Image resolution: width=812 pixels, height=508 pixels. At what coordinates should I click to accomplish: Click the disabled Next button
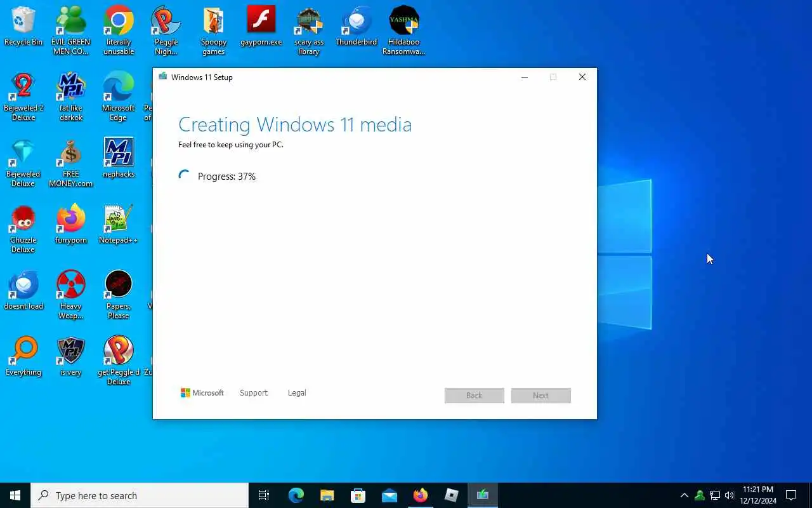541,396
